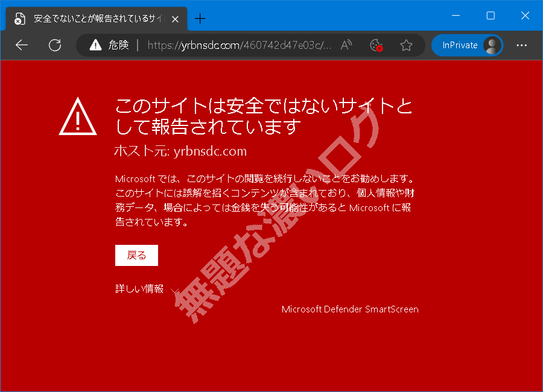Click the danger warning triangle in address bar
This screenshot has height=392, width=543.
coord(95,45)
